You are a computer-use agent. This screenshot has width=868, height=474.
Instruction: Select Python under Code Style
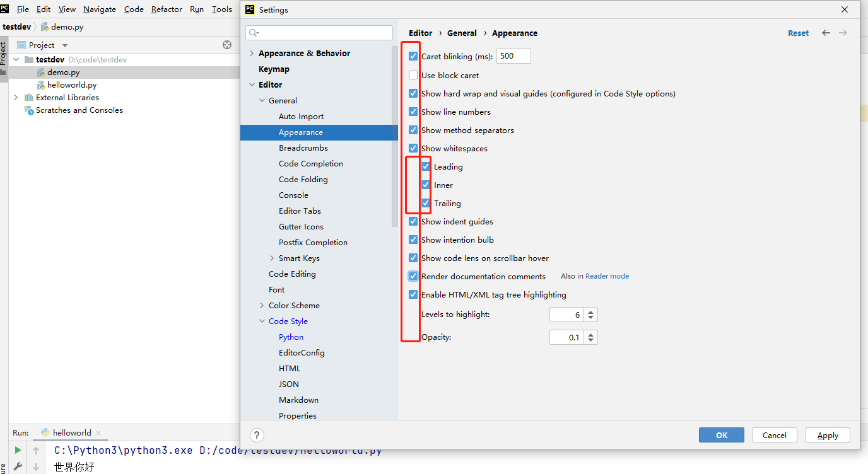pos(291,337)
